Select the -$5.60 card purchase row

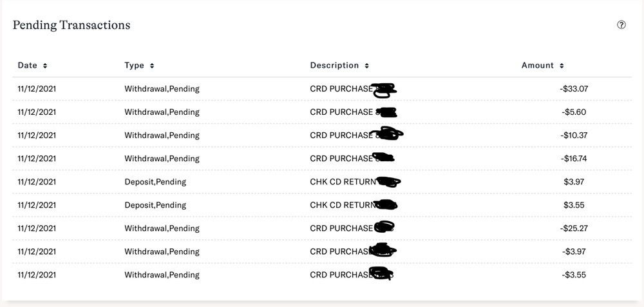tap(322, 112)
